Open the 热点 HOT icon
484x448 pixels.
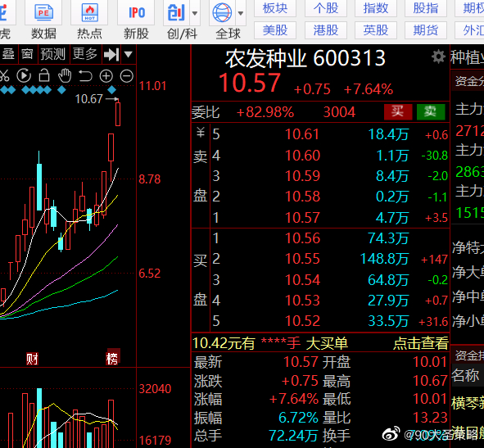(89, 12)
